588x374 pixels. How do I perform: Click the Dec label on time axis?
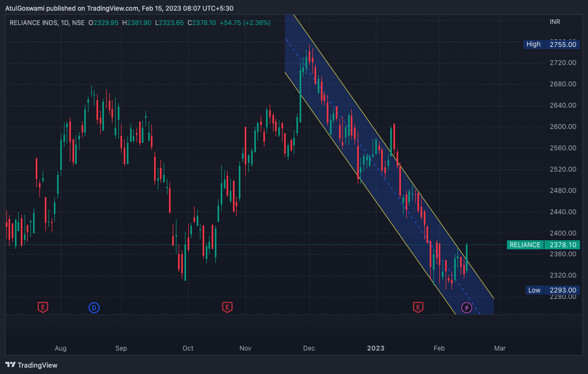click(309, 348)
